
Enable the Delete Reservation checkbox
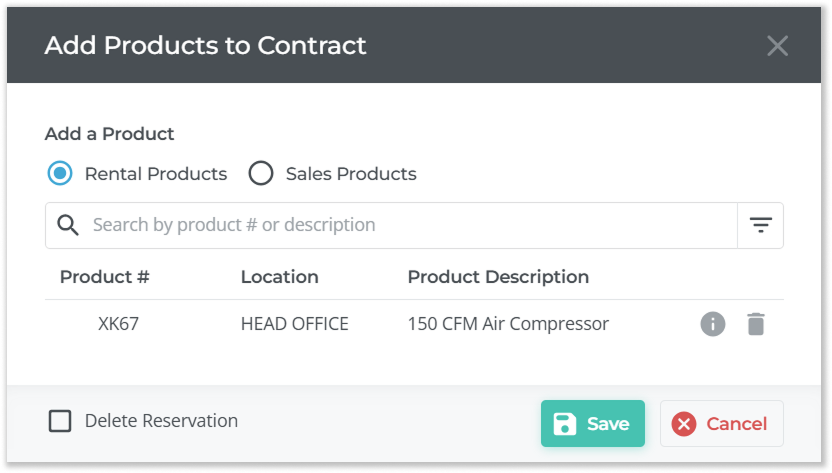coord(60,421)
